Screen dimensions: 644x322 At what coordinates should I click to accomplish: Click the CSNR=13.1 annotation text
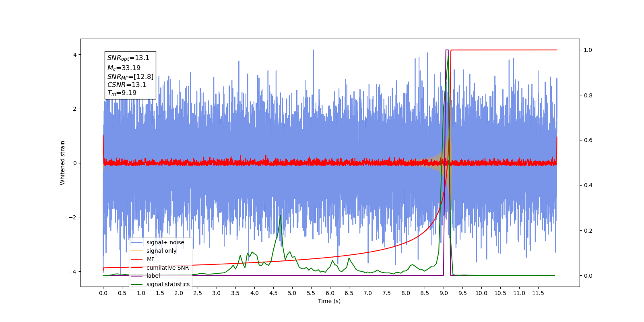[127, 85]
